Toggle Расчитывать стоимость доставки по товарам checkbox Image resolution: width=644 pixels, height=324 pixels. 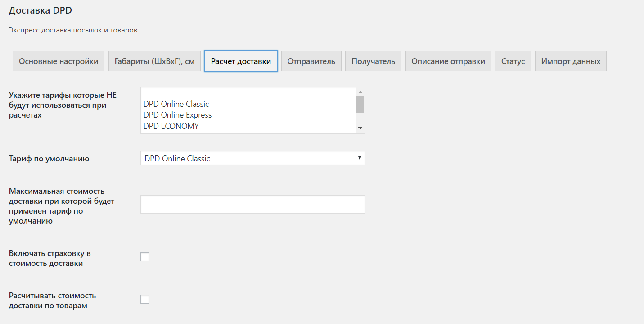145,299
